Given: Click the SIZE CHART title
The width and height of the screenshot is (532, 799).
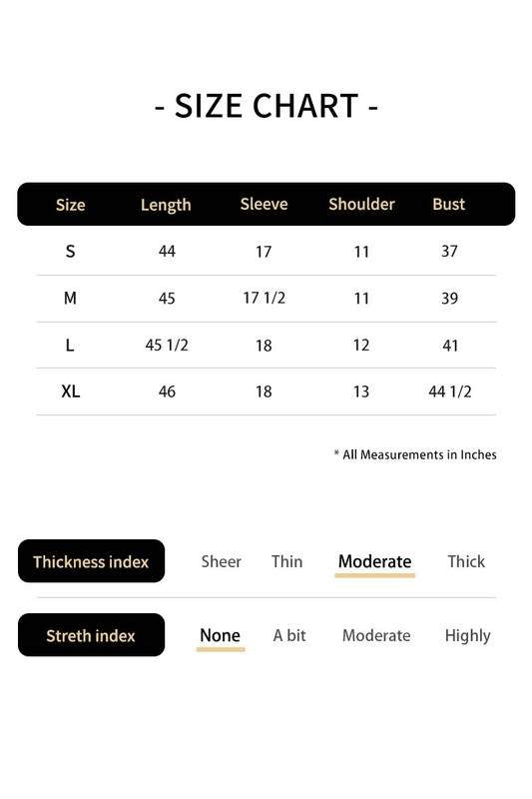Looking at the screenshot, I should point(266,106).
